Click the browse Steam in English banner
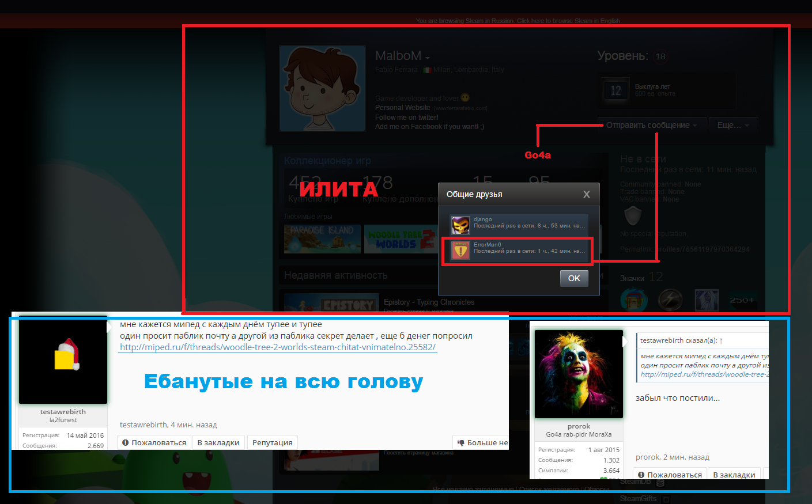This screenshot has height=504, width=812. (x=518, y=21)
